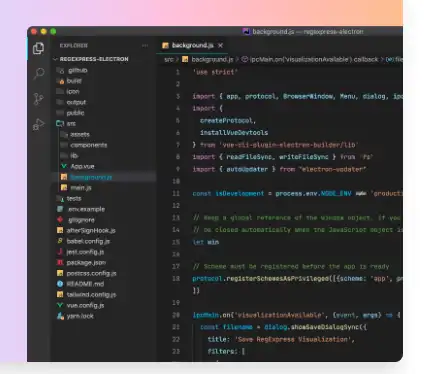
Task: Click the Vue icon beside vue.config.js
Action: pos(60,305)
